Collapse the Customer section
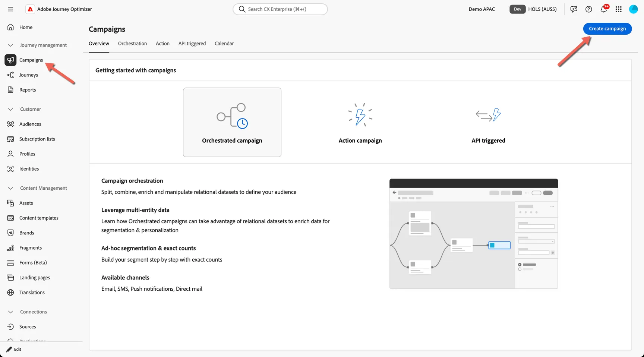This screenshot has height=357, width=644. tap(10, 109)
